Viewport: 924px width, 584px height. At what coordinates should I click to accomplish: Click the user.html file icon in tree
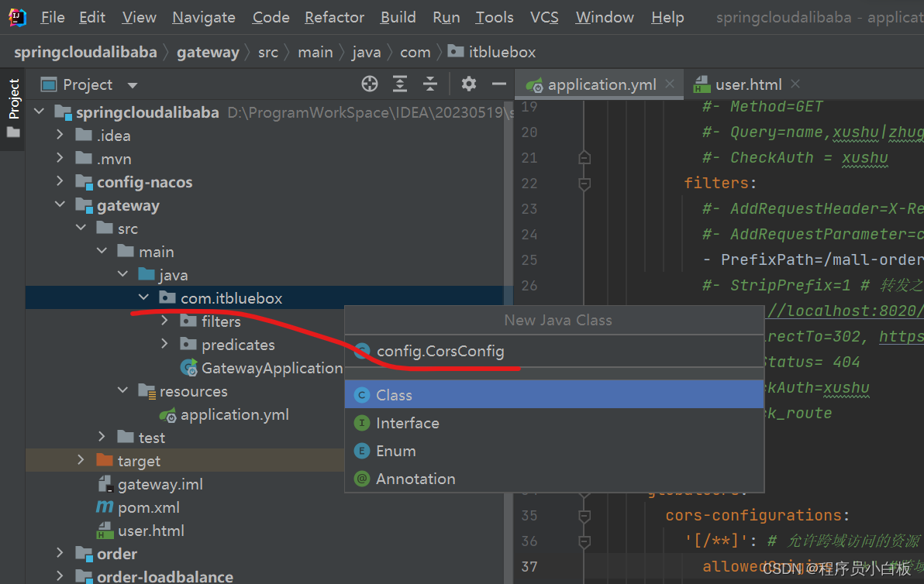tap(105, 531)
